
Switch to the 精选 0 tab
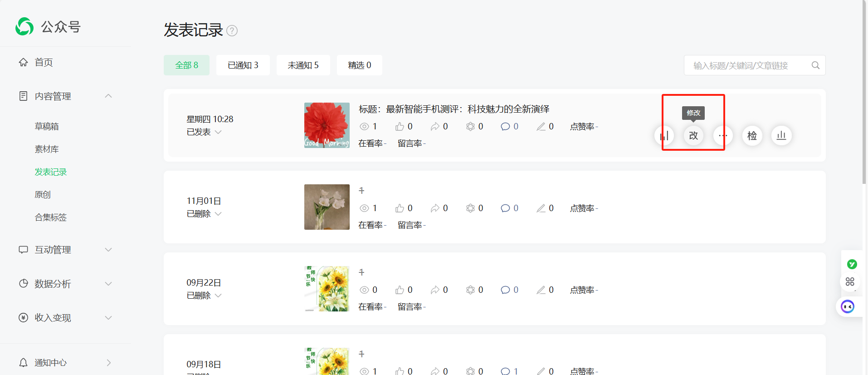(x=360, y=65)
